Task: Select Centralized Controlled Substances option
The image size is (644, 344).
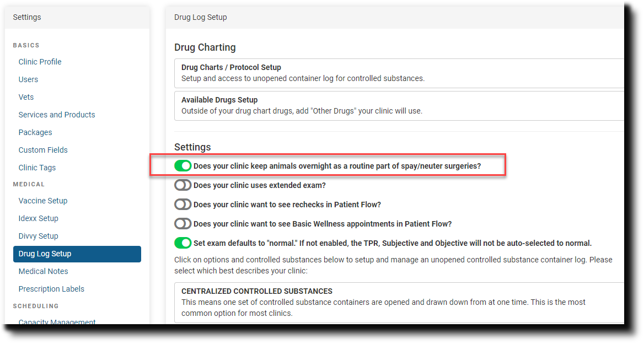Action: pos(257,291)
